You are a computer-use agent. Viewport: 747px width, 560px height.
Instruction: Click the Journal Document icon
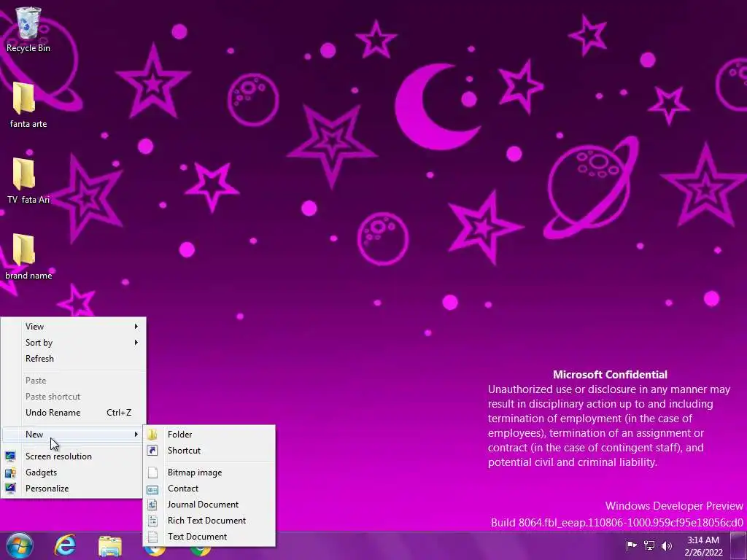(x=152, y=505)
